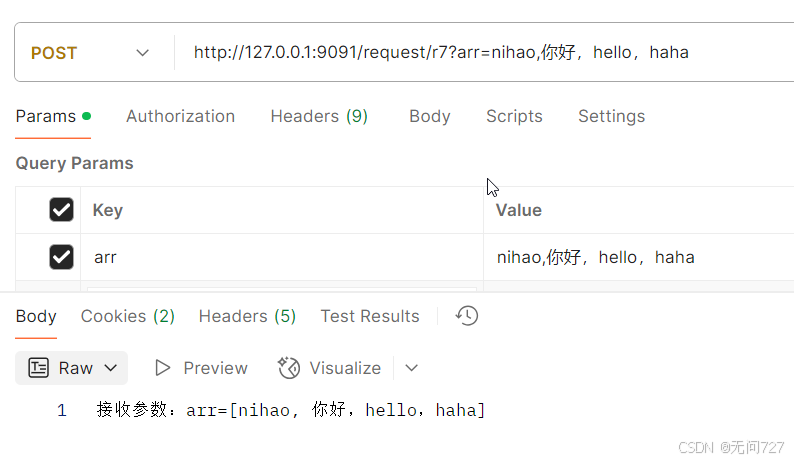Open the Cookies (2) response tab

pyautogui.click(x=128, y=316)
